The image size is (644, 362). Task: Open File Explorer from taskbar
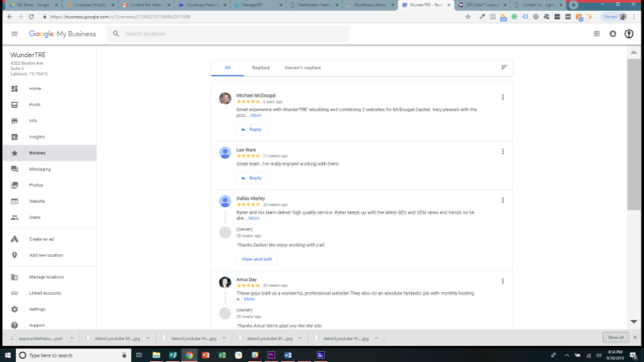pyautogui.click(x=156, y=355)
